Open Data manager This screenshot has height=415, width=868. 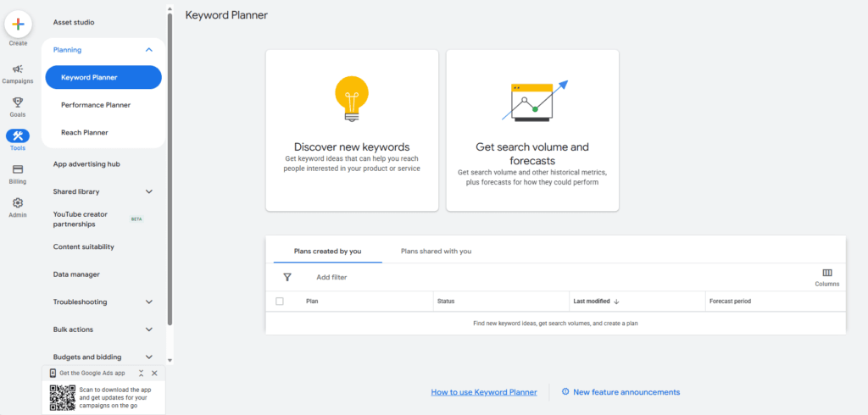[76, 274]
